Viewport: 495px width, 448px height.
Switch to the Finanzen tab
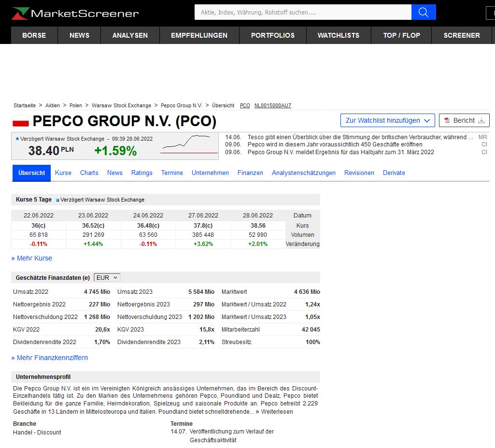tap(250, 173)
